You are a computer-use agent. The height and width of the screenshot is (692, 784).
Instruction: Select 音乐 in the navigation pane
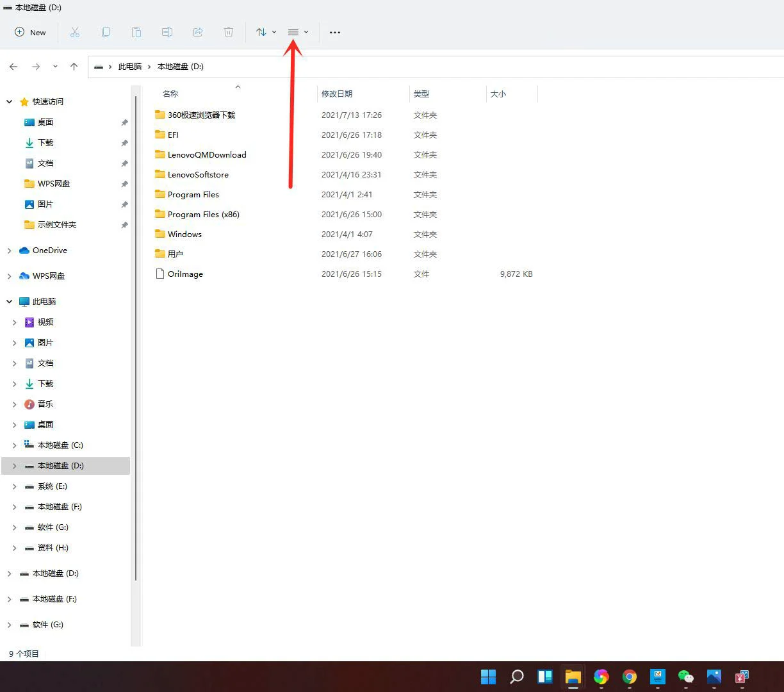pyautogui.click(x=38, y=404)
